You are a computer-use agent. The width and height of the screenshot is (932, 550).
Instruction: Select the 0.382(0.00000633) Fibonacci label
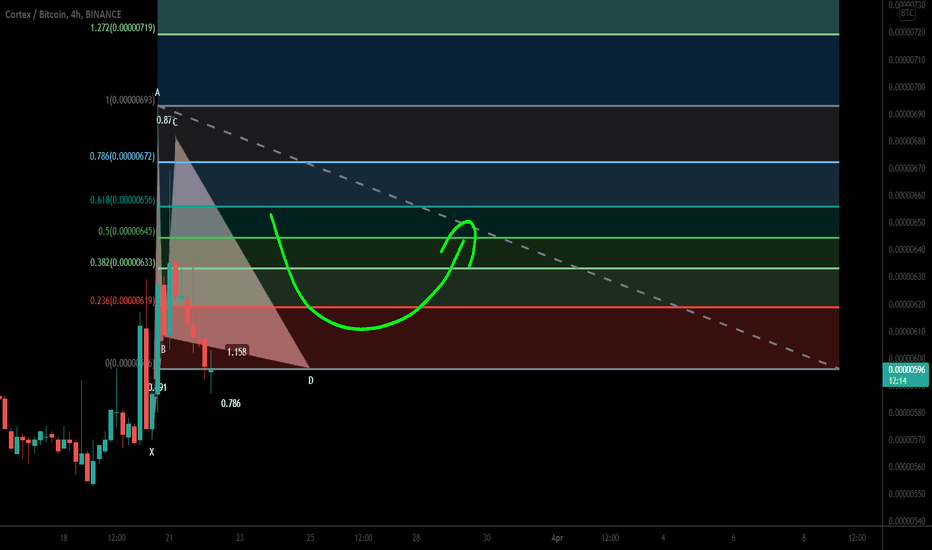coord(122,263)
